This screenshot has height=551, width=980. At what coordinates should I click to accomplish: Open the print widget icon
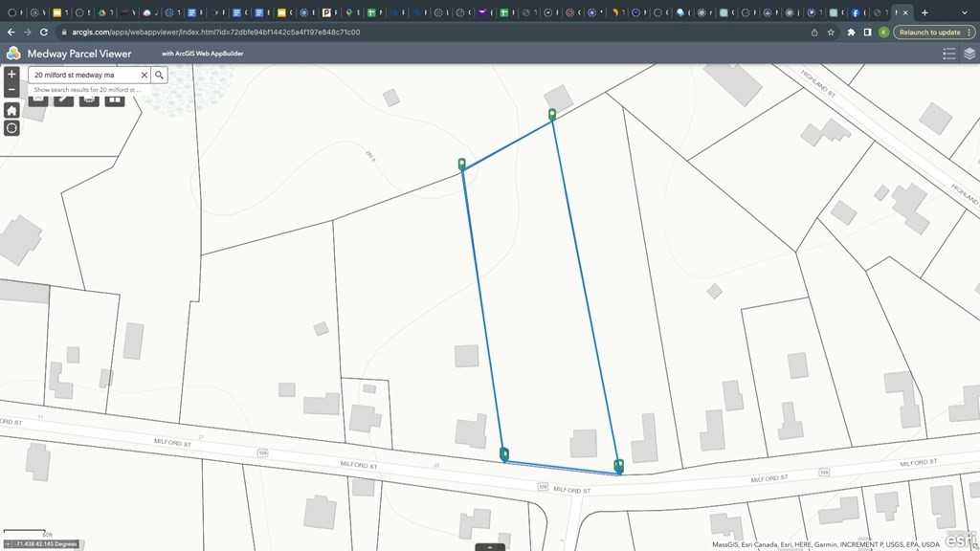(89, 99)
